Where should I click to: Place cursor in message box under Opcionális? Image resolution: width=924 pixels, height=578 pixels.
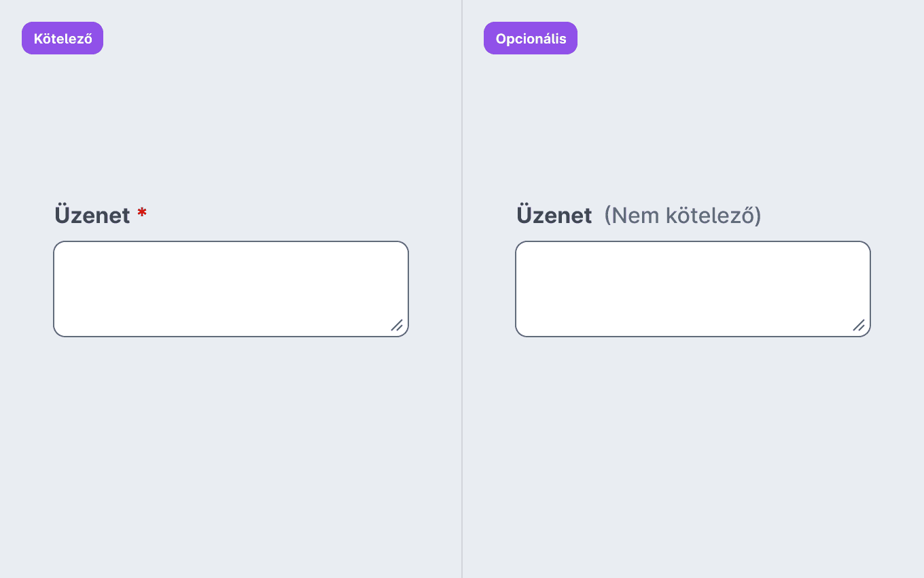point(693,289)
